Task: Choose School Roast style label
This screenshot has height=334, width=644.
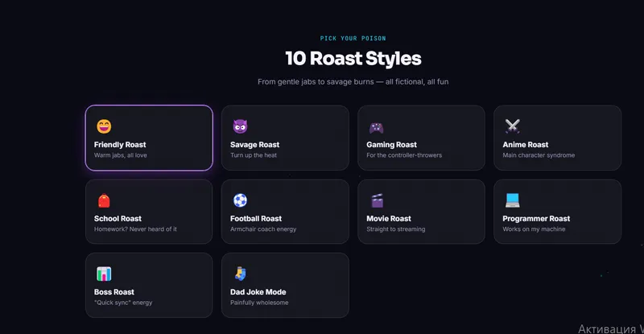Action: click(118, 219)
